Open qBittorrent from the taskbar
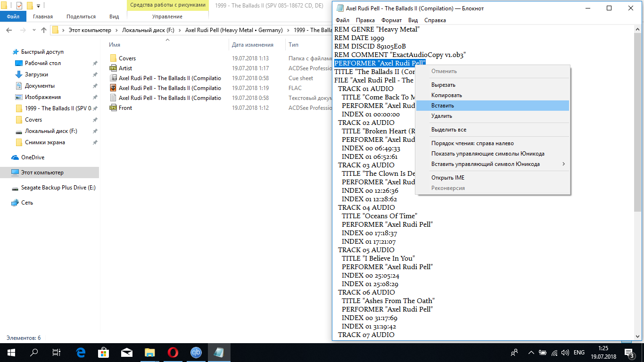 [196, 353]
